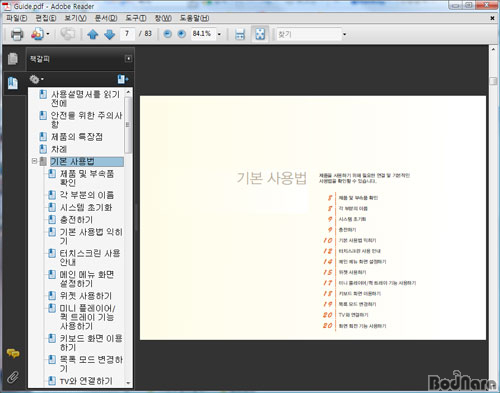Viewport: 500px width, 393px height.
Task: Open bookmark 제품 및 부속품 확인
Action: pyautogui.click(x=87, y=178)
